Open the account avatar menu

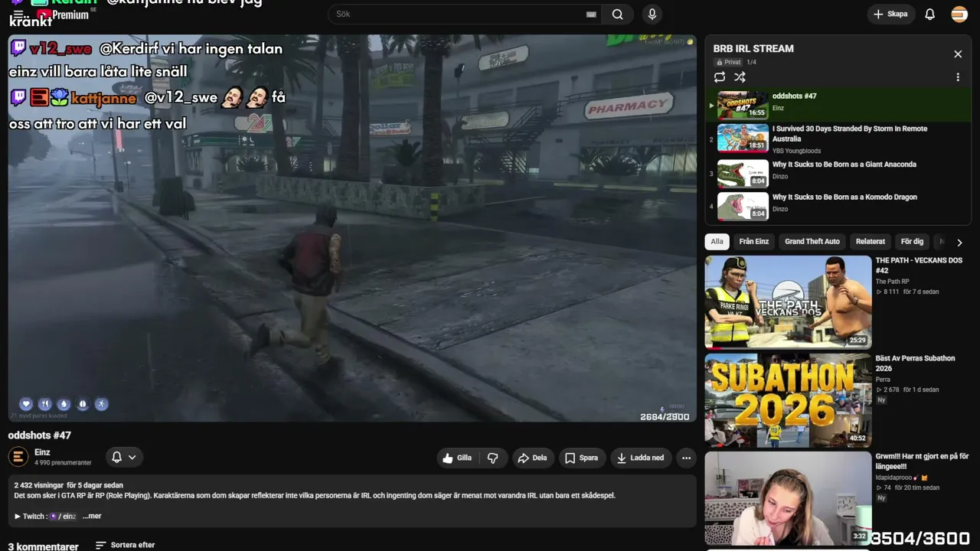[x=959, y=14]
